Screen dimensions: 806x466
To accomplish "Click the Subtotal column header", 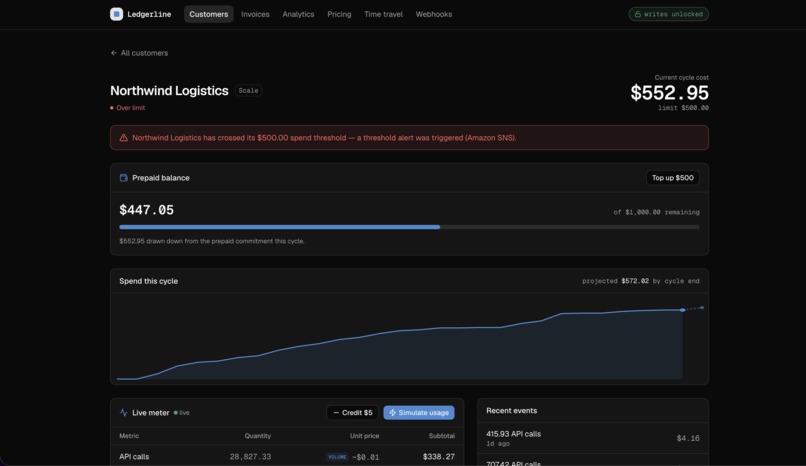I will [x=442, y=436].
